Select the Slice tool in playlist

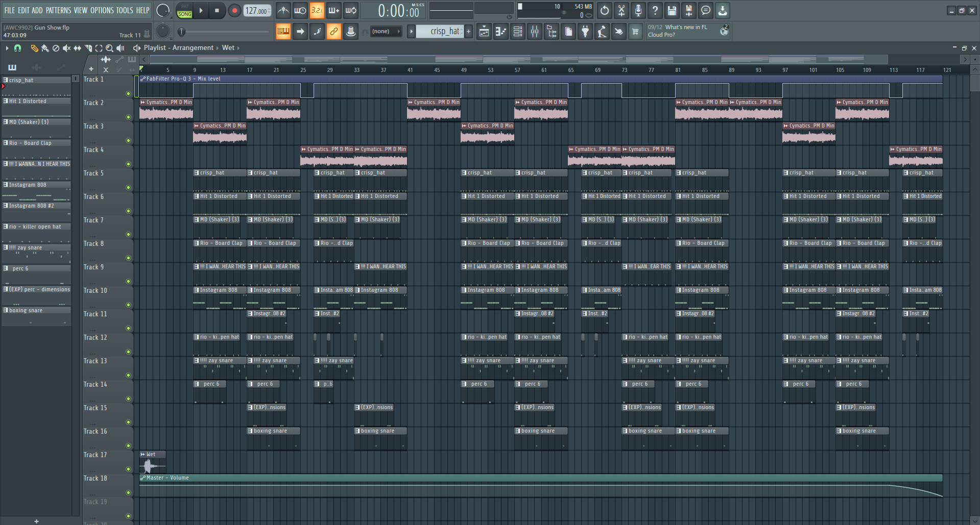click(x=88, y=48)
